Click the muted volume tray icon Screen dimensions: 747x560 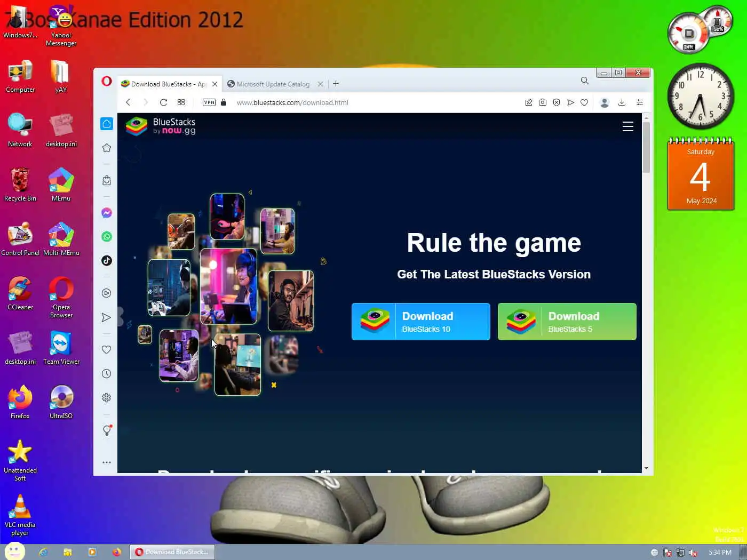[x=693, y=553]
